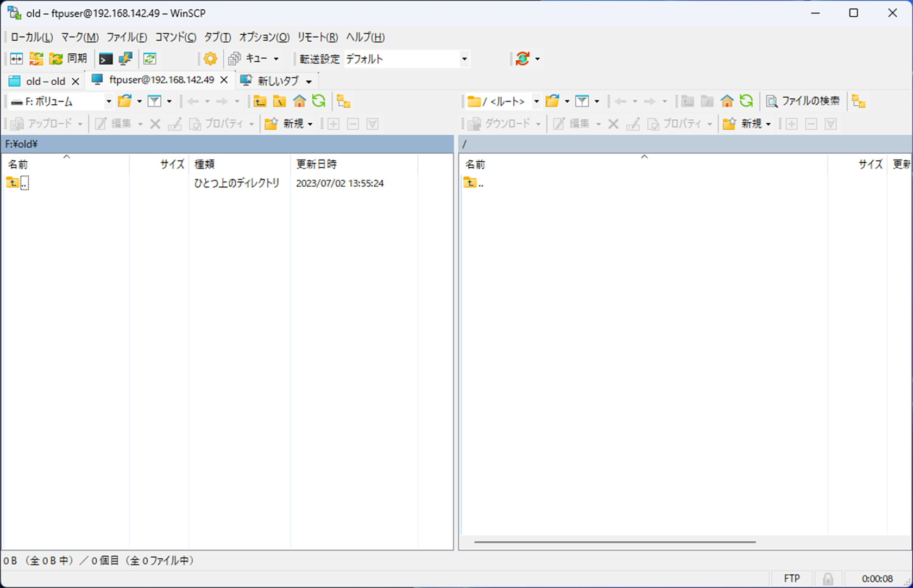Toggle remote directory tree icon
The height and width of the screenshot is (588, 913).
click(x=859, y=101)
